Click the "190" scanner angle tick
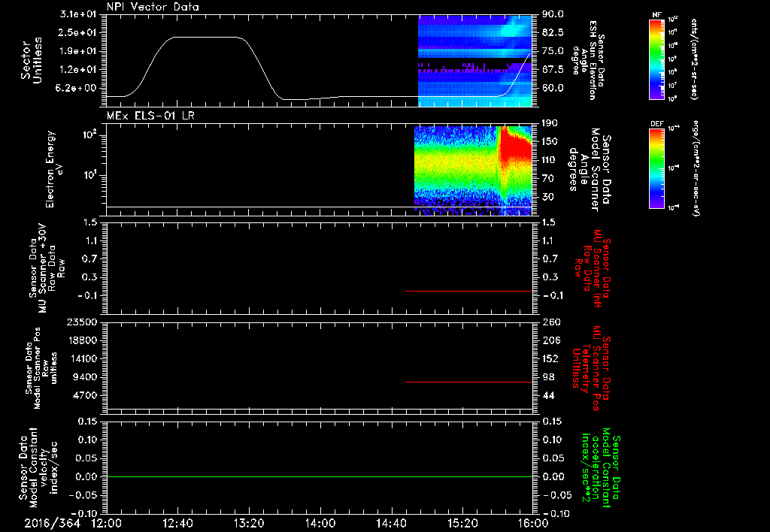 click(550, 123)
